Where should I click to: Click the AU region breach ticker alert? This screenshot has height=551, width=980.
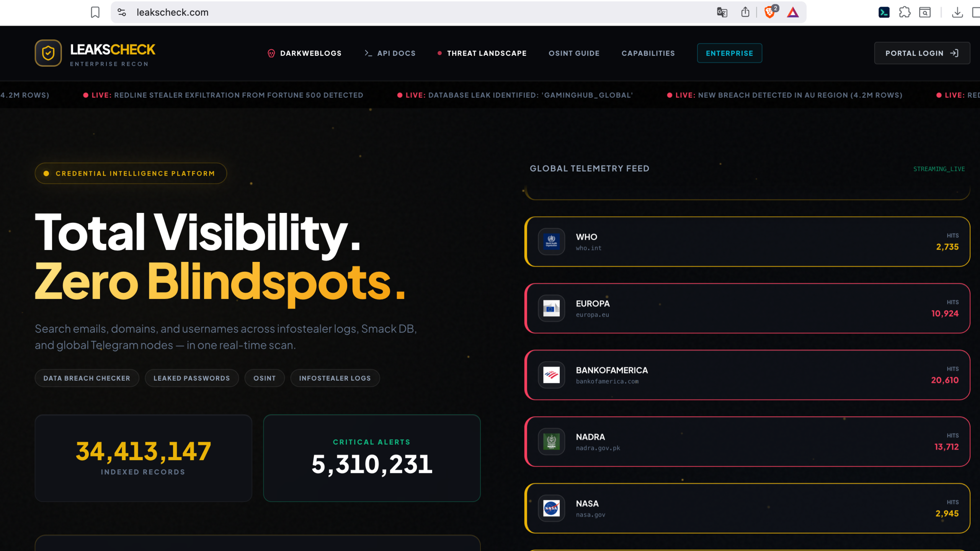click(785, 95)
